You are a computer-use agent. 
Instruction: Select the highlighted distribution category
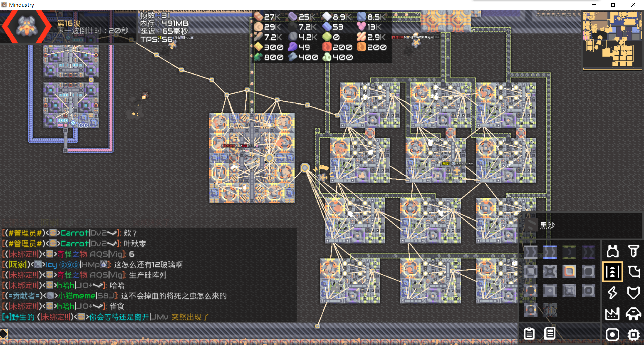(x=612, y=272)
